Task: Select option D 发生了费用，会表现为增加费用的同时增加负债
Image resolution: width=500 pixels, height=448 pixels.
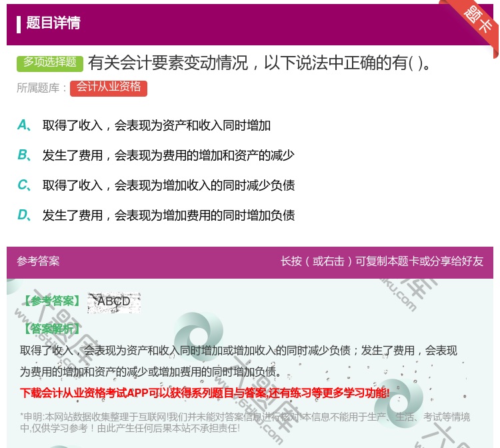Action: tap(156, 215)
